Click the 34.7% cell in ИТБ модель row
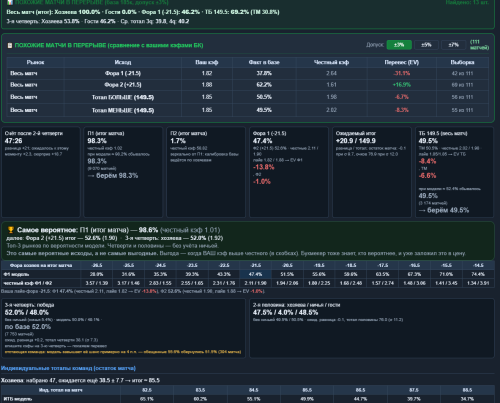The image size is (500, 403). (467, 399)
